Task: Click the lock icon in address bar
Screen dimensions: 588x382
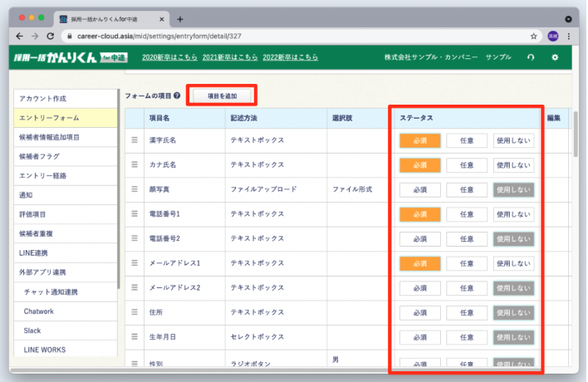Action: tap(70, 36)
